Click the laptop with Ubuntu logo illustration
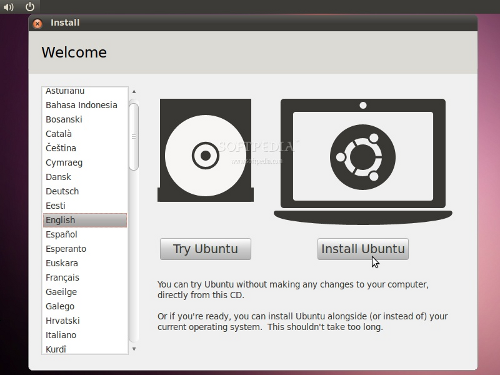This screenshot has height=375, width=500. tap(363, 161)
